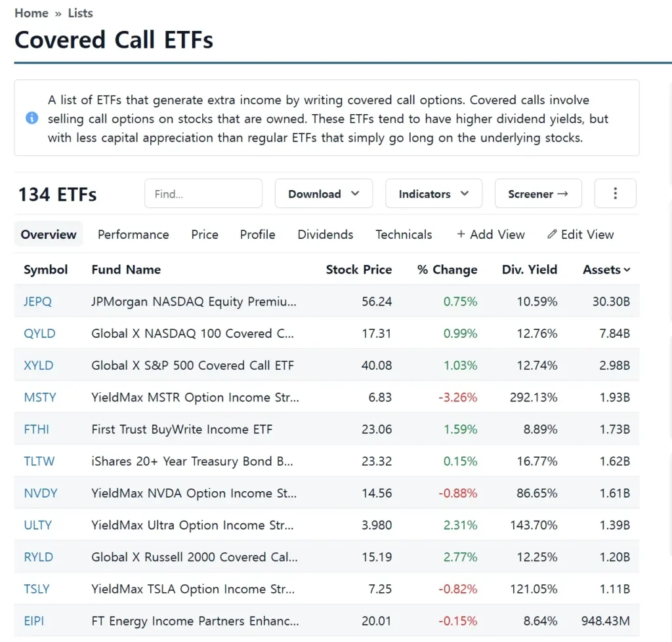Click the MSTY ticker symbol

click(40, 397)
